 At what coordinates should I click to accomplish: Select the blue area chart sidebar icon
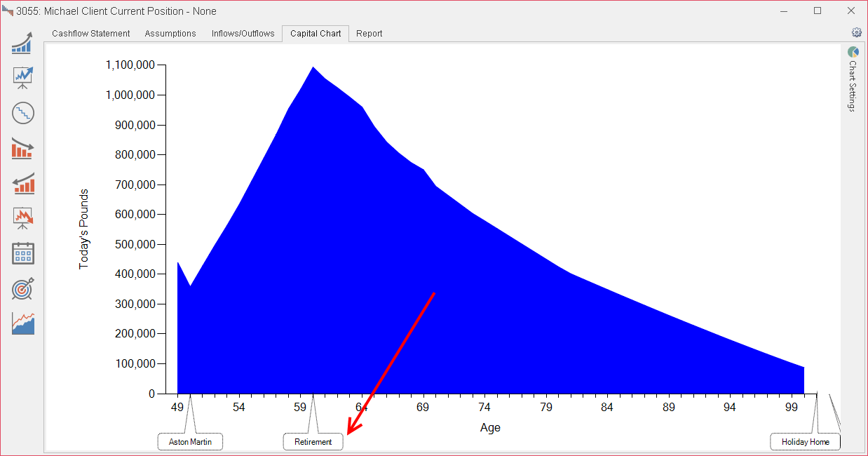coord(22,323)
